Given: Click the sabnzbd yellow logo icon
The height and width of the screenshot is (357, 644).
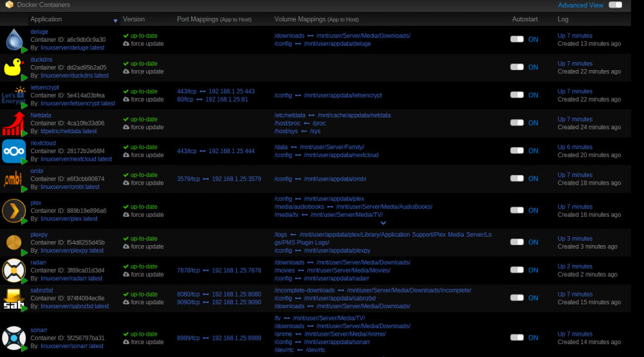Looking at the screenshot, I should coord(14,298).
